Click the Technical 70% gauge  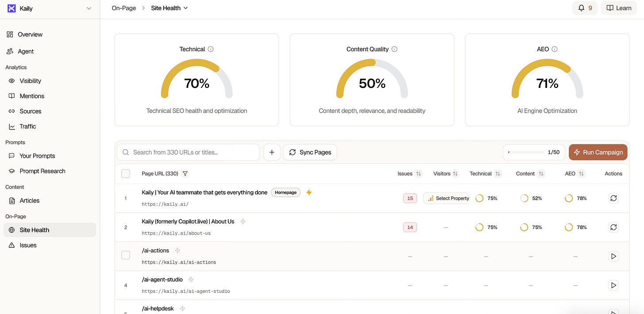click(197, 79)
